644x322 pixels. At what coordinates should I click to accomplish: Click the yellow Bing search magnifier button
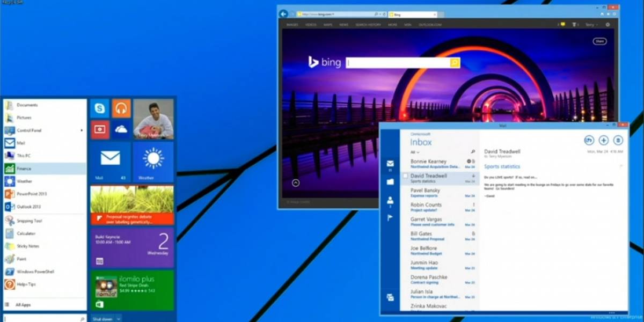pyautogui.click(x=455, y=63)
